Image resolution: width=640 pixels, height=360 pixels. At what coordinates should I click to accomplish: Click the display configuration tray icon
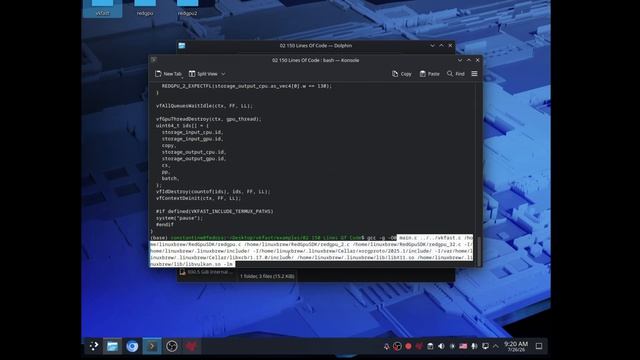coord(485,346)
